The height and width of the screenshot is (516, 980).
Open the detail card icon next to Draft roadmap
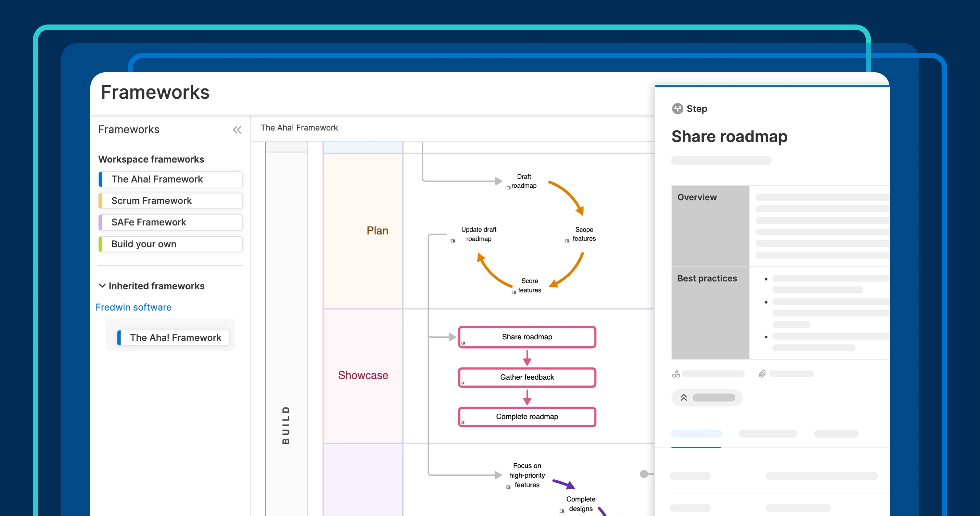click(x=509, y=188)
